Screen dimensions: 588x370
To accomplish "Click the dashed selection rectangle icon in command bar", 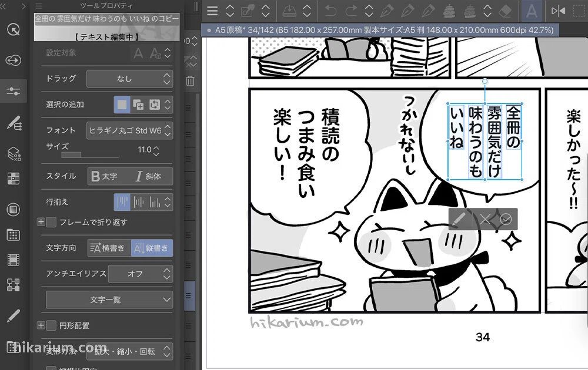I will 580,11.
